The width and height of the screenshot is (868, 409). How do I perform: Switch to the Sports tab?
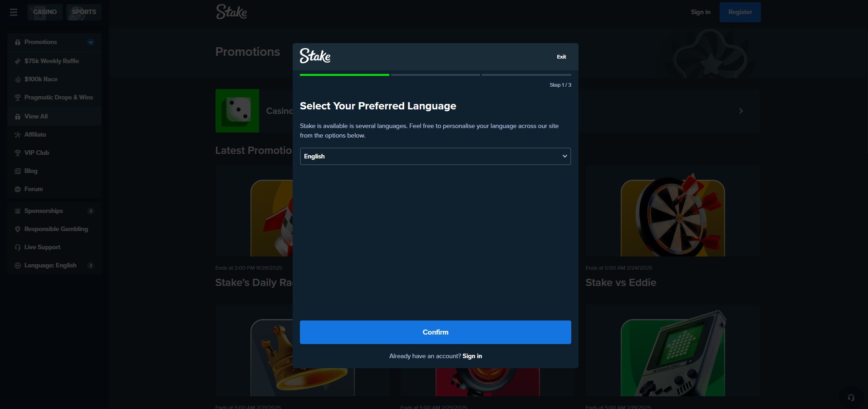coord(84,12)
